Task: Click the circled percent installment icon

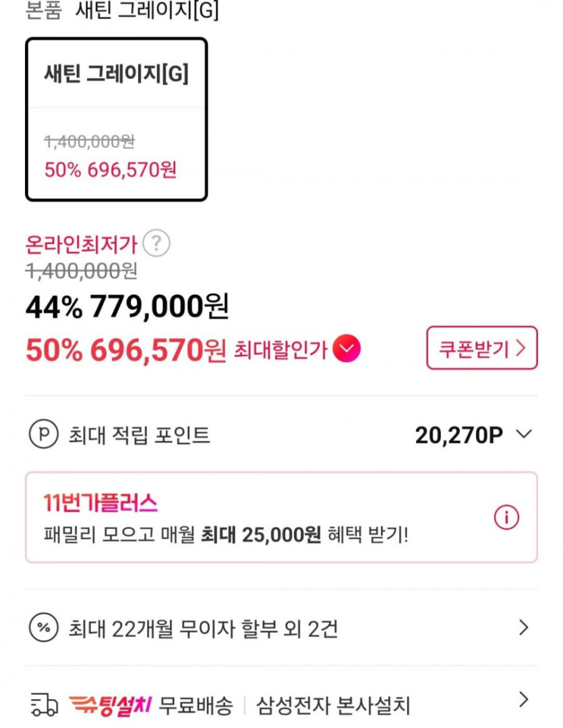Action: pyautogui.click(x=43, y=629)
